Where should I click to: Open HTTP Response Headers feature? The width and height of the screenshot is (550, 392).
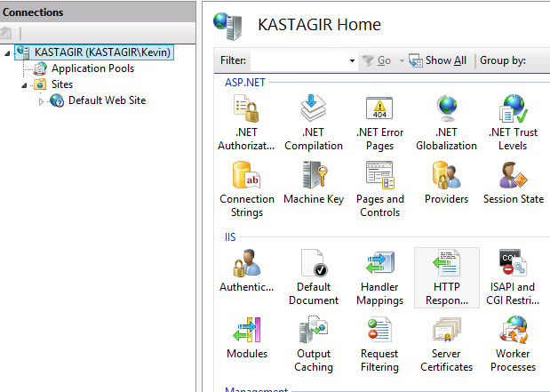click(x=447, y=277)
